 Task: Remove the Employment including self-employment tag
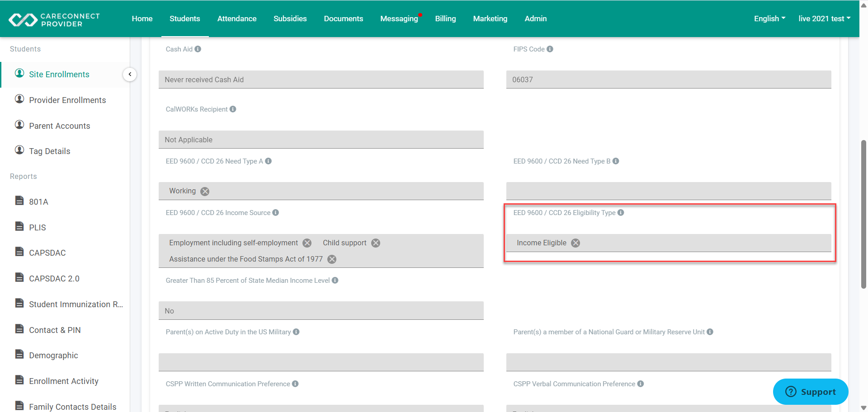coord(307,243)
